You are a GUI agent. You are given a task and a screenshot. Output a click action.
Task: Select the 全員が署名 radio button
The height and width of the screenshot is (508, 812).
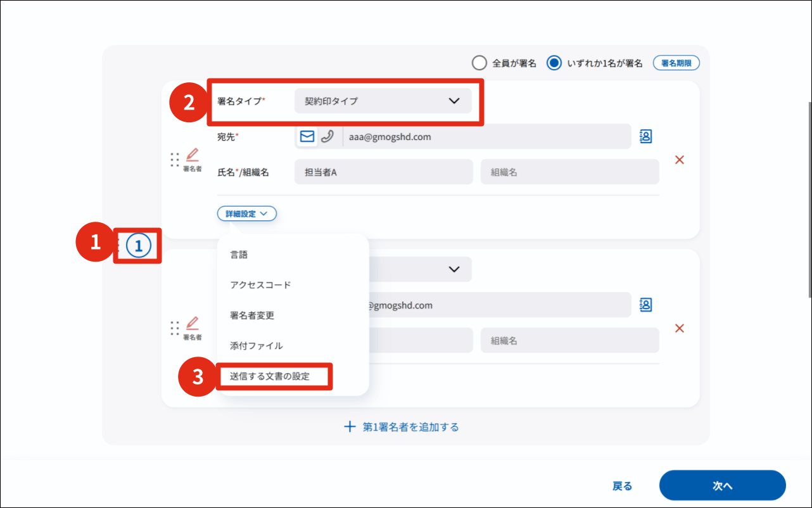479,63
